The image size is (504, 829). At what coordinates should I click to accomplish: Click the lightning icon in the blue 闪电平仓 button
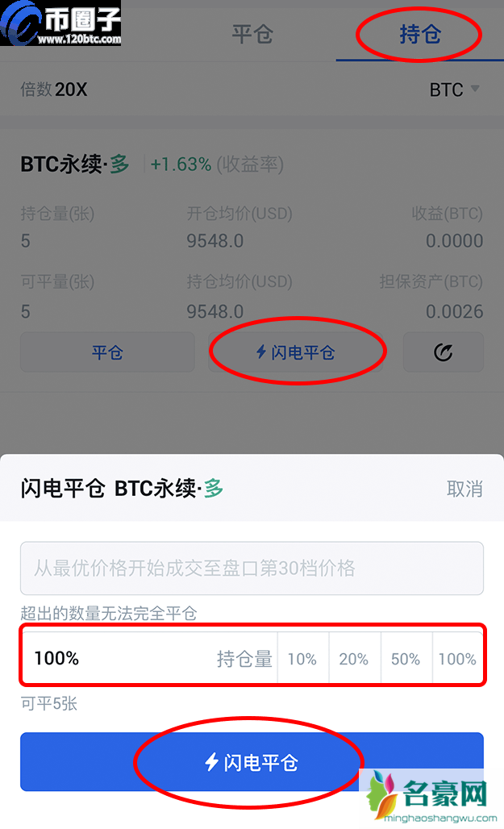coord(212,762)
